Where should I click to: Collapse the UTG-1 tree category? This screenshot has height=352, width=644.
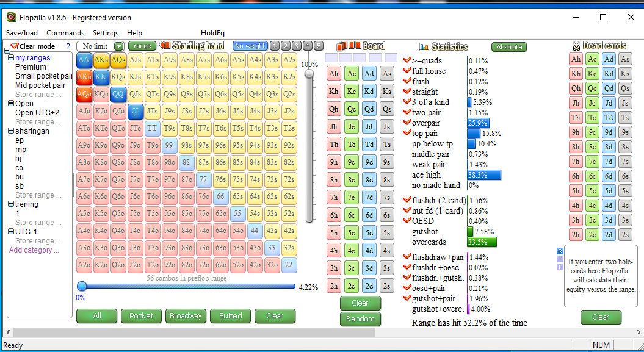12,231
